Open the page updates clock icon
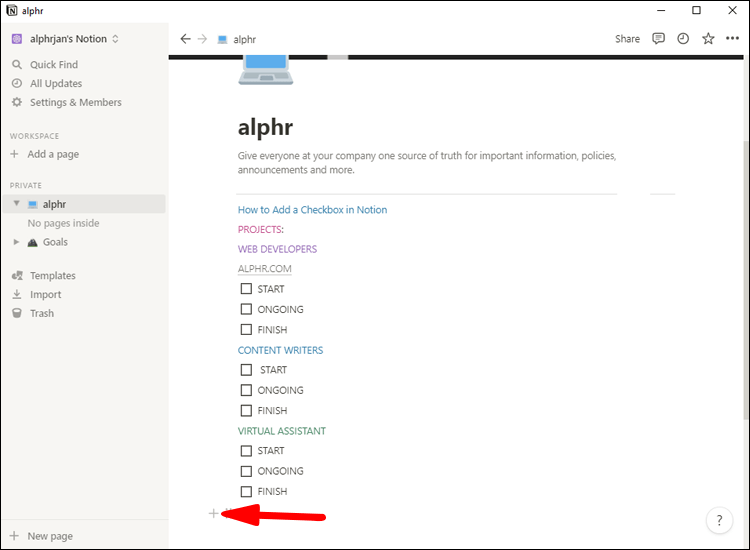Image resolution: width=750 pixels, height=550 pixels. click(x=683, y=39)
